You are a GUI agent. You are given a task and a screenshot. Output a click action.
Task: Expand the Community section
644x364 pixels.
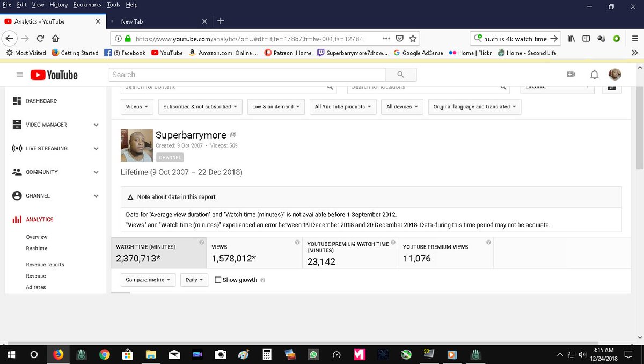(96, 172)
